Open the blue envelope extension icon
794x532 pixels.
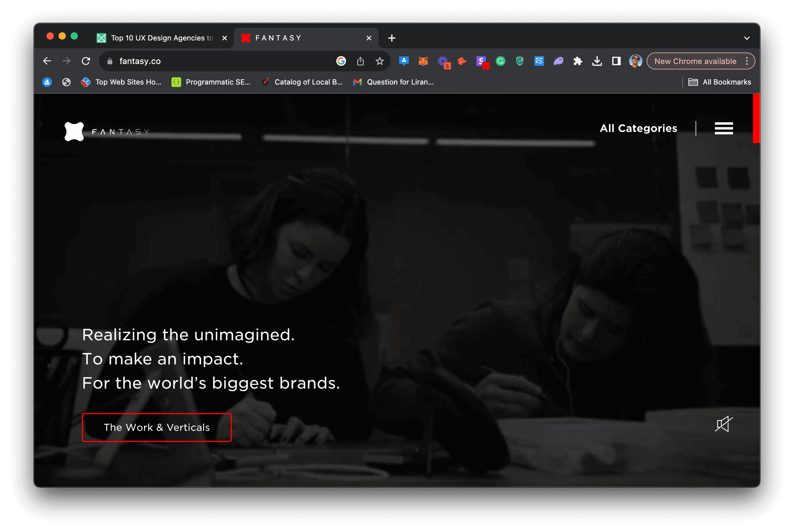tap(539, 61)
